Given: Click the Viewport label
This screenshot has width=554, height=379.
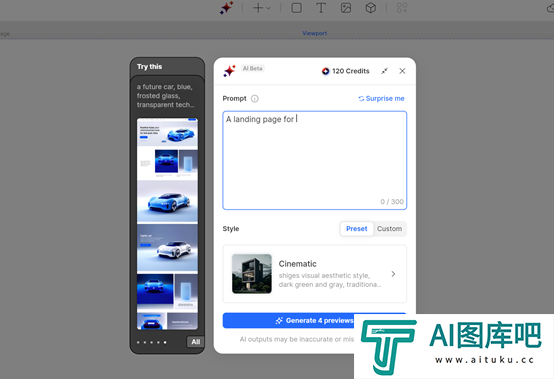Looking at the screenshot, I should (314, 33).
